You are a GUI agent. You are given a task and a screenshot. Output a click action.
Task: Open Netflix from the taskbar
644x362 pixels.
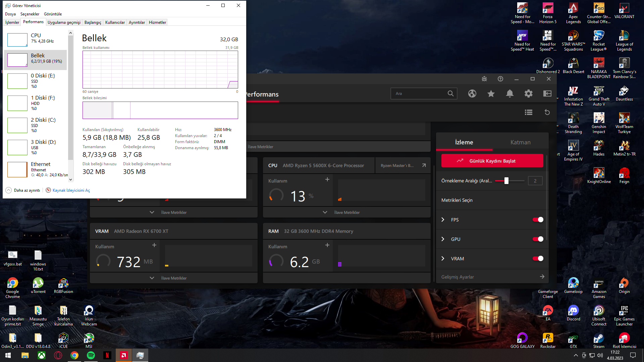[x=107, y=355]
